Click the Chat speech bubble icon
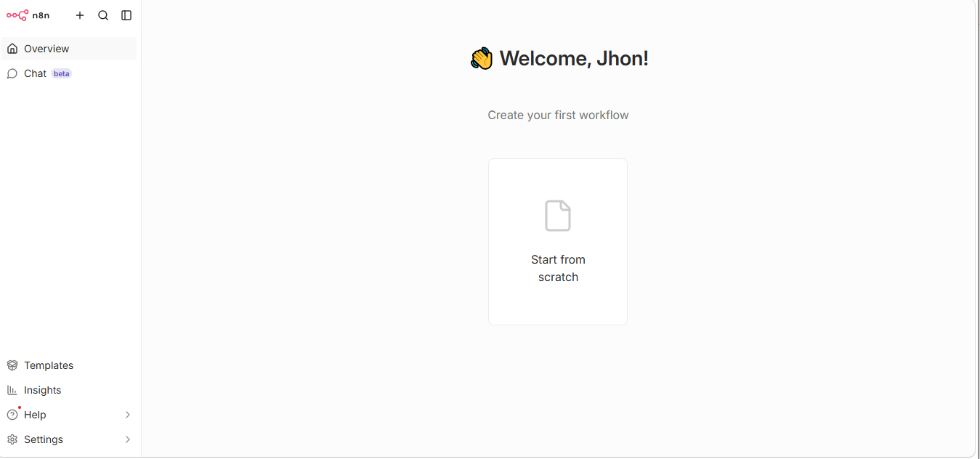 point(12,73)
